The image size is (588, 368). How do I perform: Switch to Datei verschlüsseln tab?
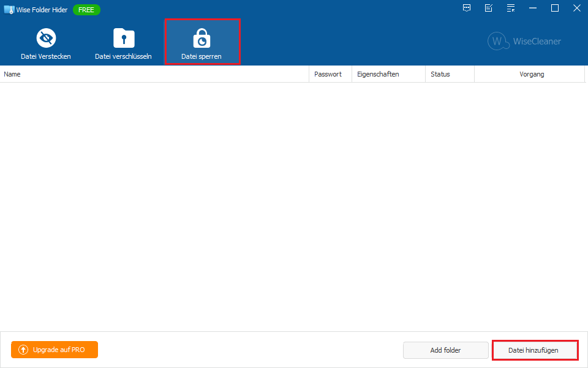pos(123,43)
